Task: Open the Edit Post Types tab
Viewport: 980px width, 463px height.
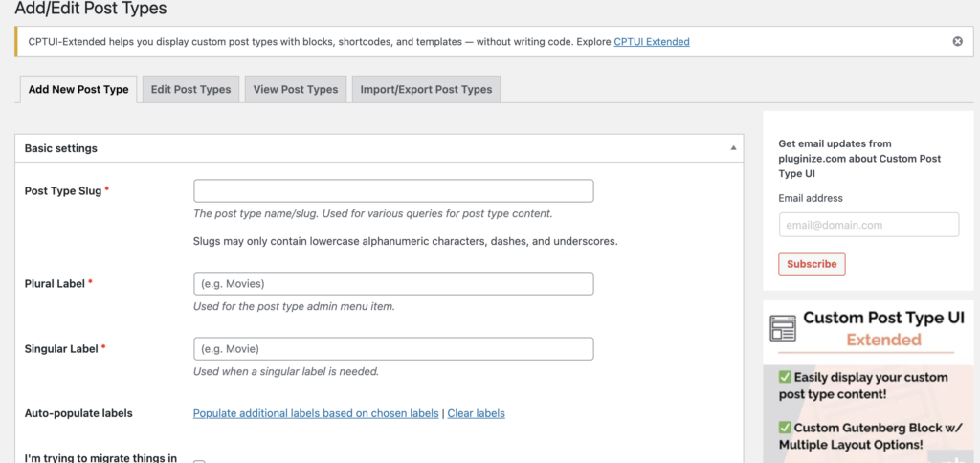Action: click(x=190, y=90)
